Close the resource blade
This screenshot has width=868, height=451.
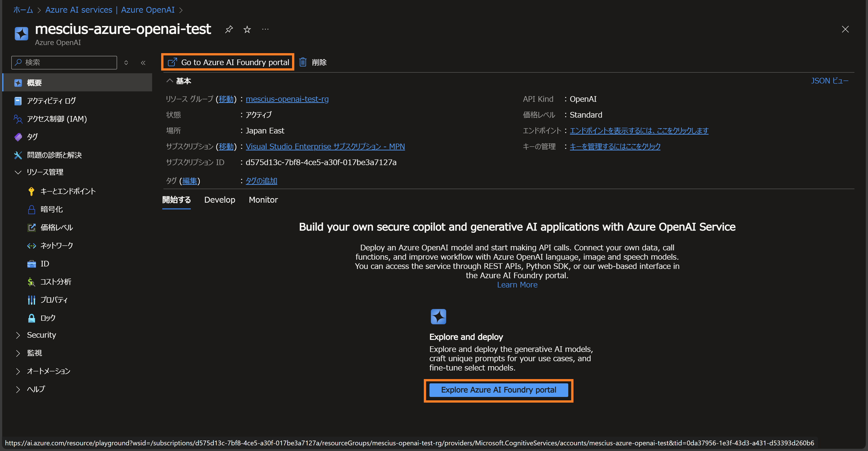845,29
